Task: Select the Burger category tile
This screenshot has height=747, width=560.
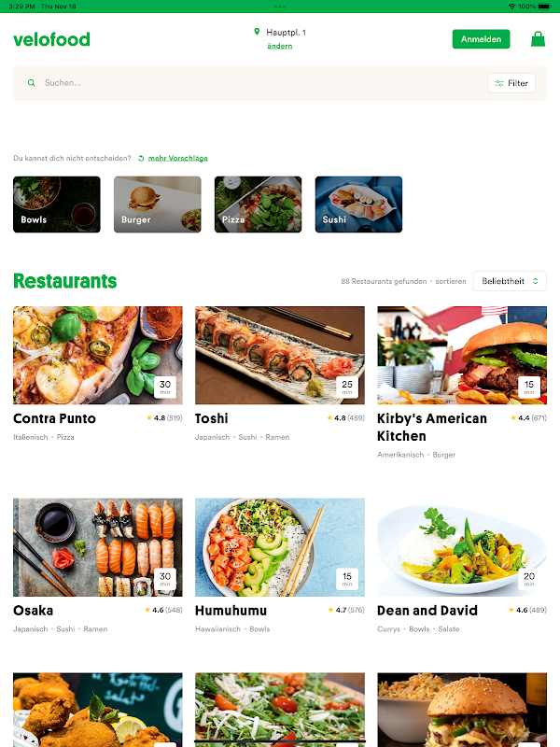Action: pyautogui.click(x=157, y=204)
